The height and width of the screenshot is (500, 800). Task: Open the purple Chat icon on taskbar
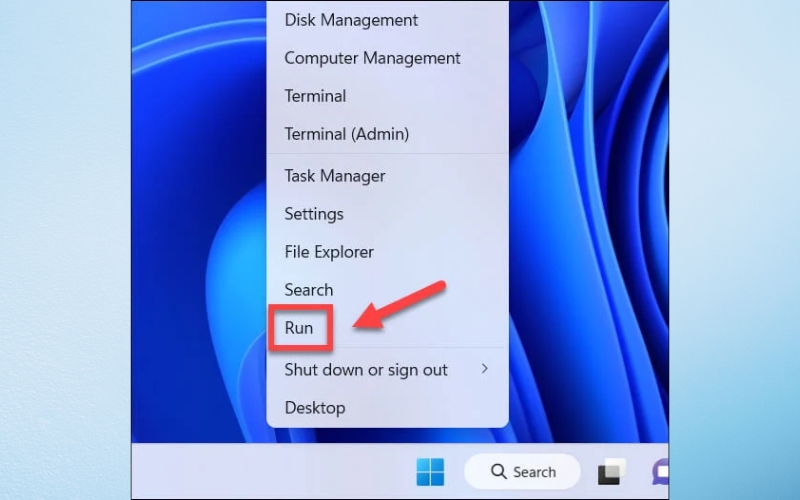(x=661, y=472)
